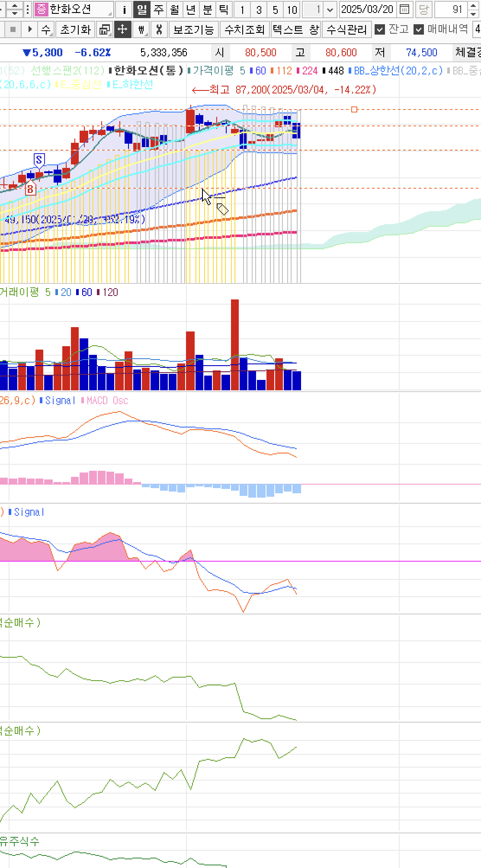Click the stop playback square button

[x=13, y=29]
